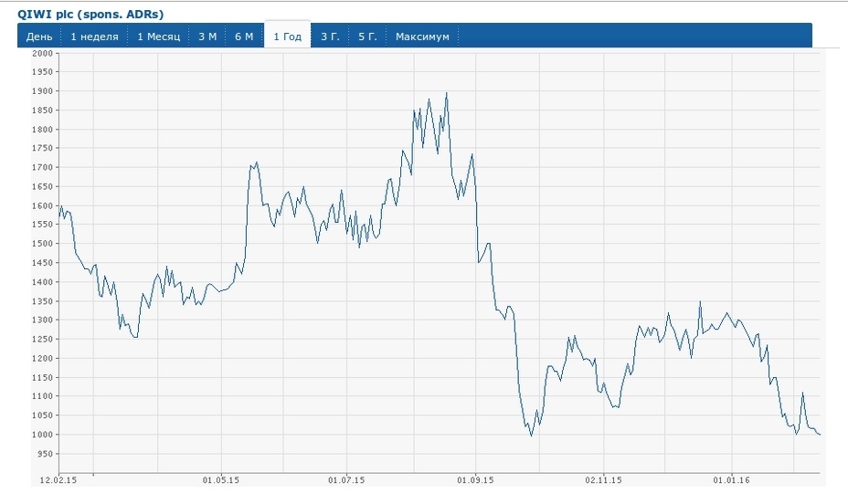Click the 12.02.15 date axis label
This screenshot has width=848, height=504.
point(58,479)
